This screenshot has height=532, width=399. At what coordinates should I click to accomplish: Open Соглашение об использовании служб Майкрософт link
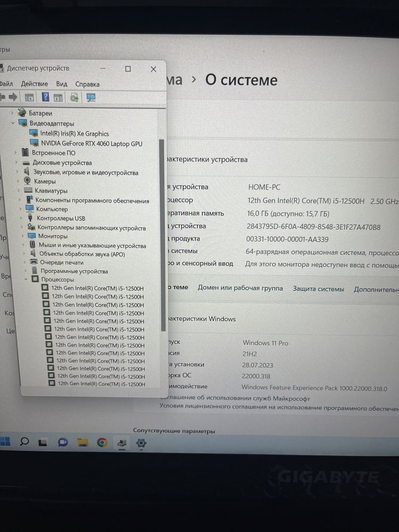235,398
